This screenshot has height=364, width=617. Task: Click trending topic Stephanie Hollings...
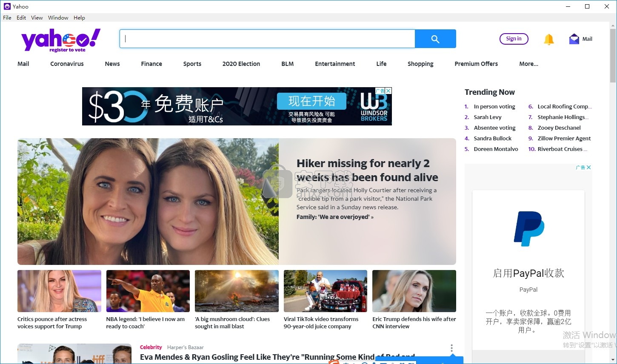click(x=563, y=117)
